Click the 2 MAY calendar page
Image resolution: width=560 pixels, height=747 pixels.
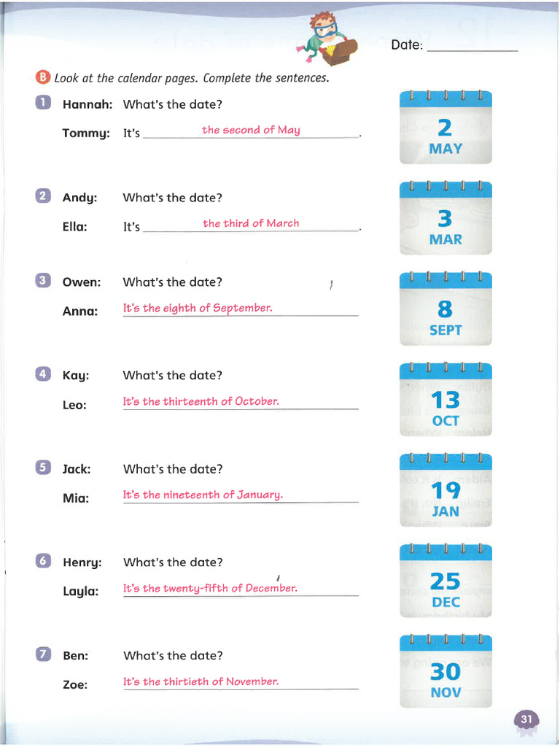point(446,128)
